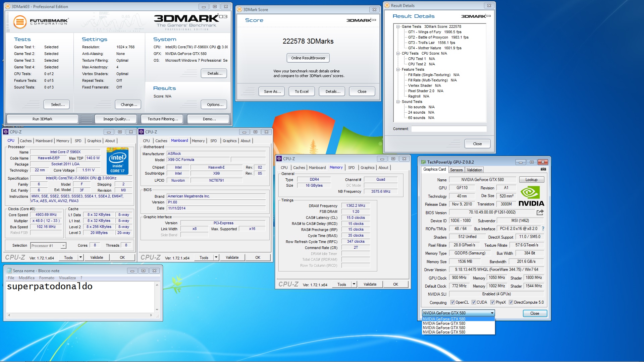
Task: Click Details button in 3DMark Score window
Action: (332, 92)
